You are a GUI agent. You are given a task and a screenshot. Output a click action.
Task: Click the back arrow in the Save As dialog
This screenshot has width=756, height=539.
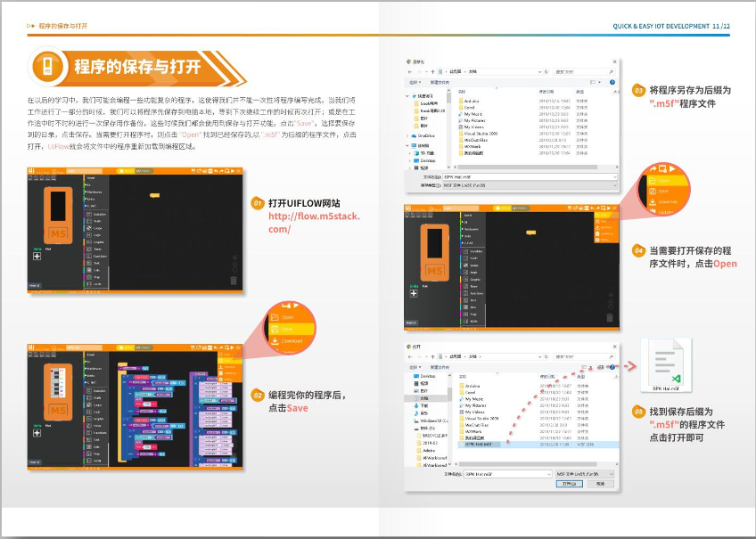pos(410,70)
